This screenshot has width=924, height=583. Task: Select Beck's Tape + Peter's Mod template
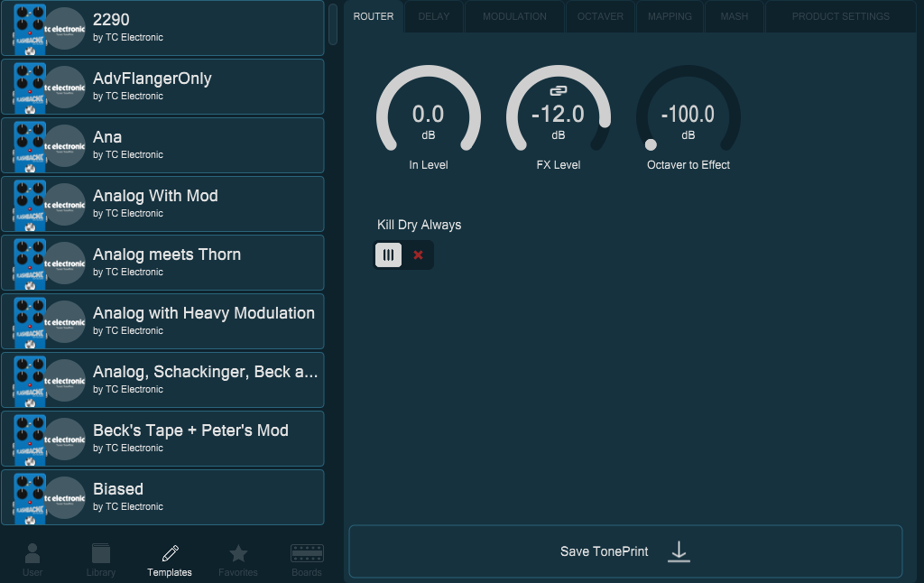tap(162, 439)
